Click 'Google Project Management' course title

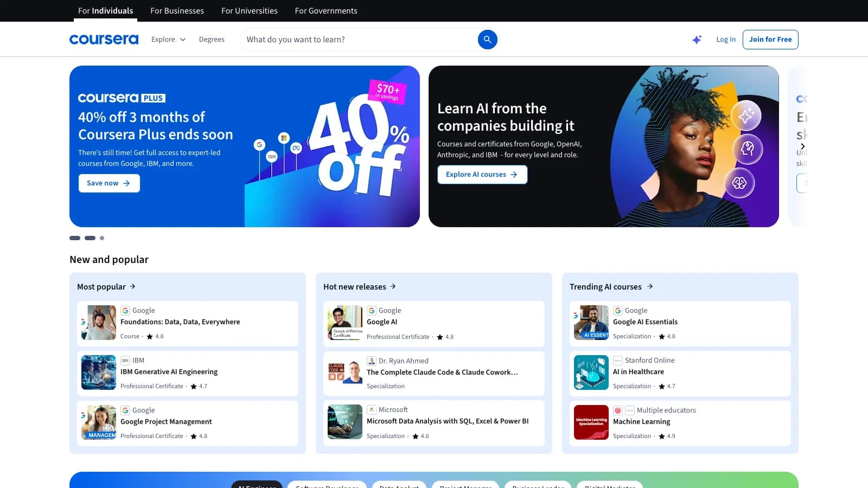point(166,422)
